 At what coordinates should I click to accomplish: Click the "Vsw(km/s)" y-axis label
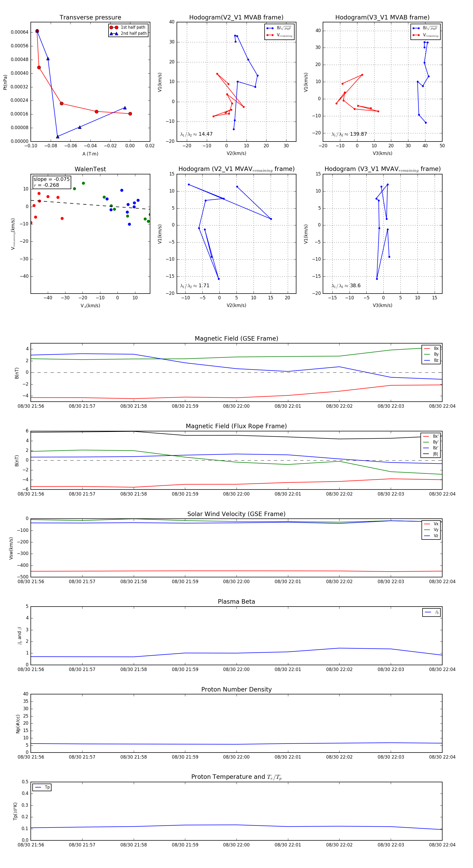11,548
